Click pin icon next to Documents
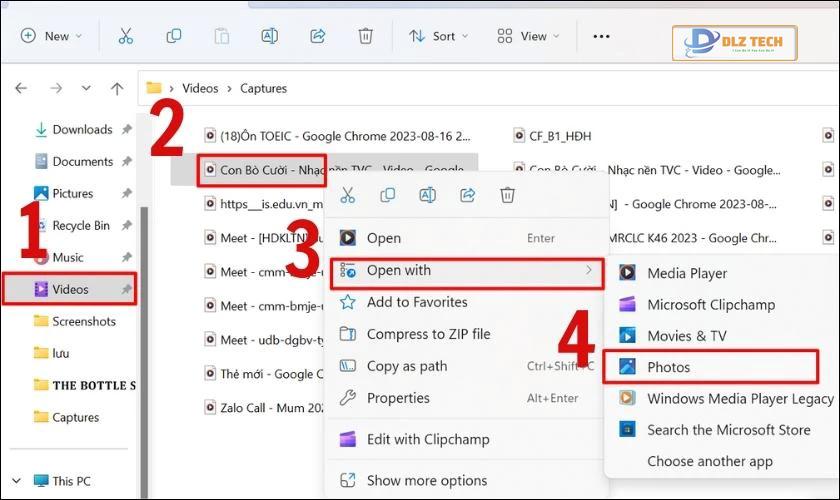The width and height of the screenshot is (840, 500). pyautogui.click(x=126, y=161)
